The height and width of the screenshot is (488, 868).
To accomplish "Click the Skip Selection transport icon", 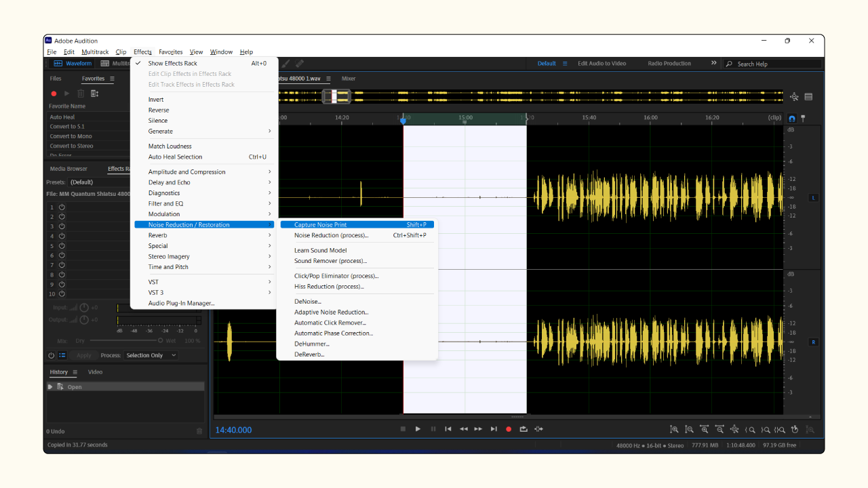I will (538, 429).
